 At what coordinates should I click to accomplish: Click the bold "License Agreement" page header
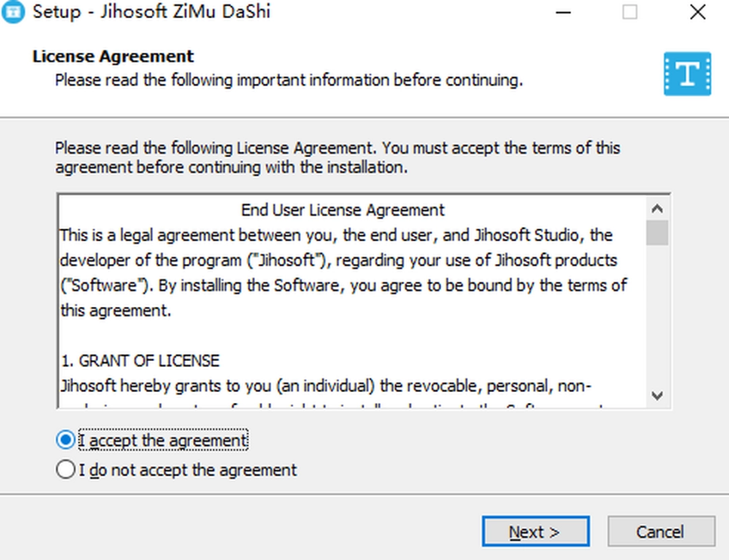pos(113,57)
